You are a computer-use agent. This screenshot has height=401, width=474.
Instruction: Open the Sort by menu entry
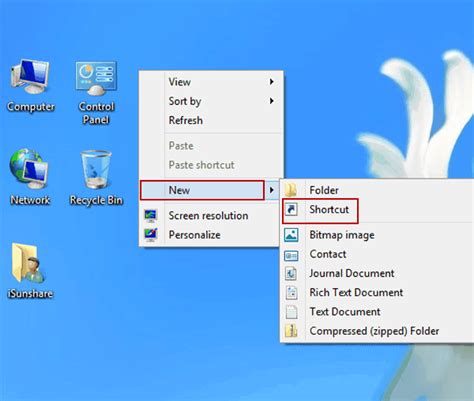pyautogui.click(x=211, y=101)
